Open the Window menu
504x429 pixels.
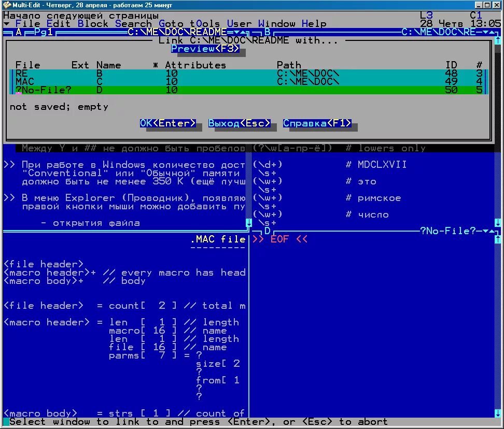click(276, 24)
